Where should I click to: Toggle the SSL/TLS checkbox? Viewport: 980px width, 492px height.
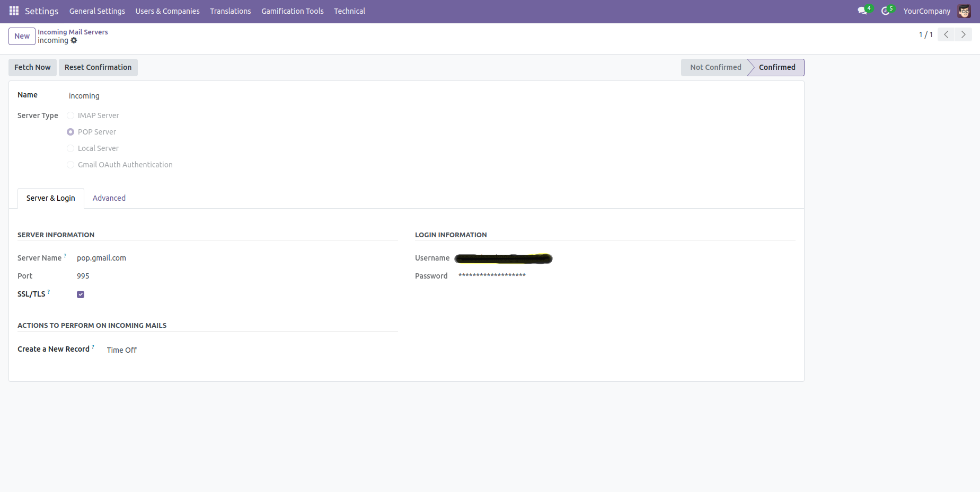(81, 294)
